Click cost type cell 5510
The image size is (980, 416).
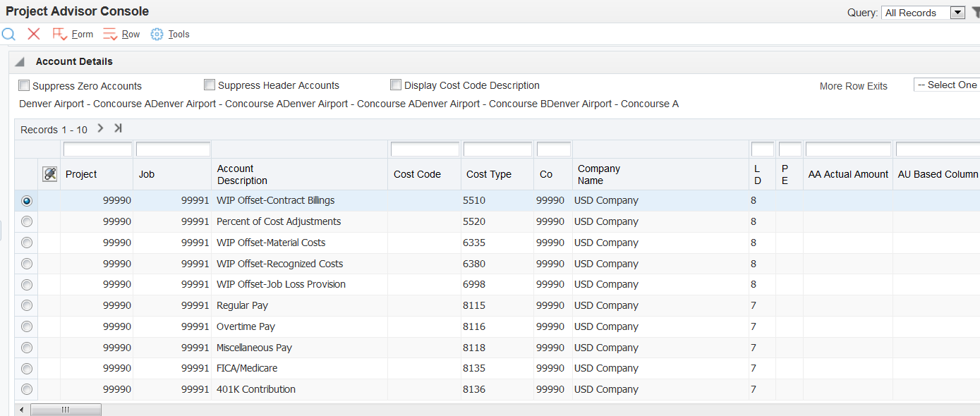pyautogui.click(x=497, y=200)
